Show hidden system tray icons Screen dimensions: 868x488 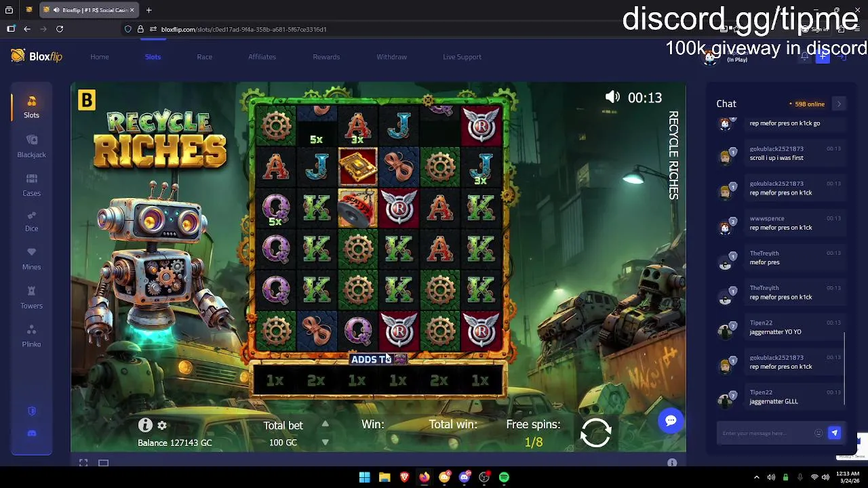pyautogui.click(x=755, y=477)
